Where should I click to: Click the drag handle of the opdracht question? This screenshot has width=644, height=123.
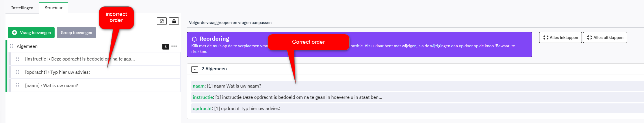point(18,72)
